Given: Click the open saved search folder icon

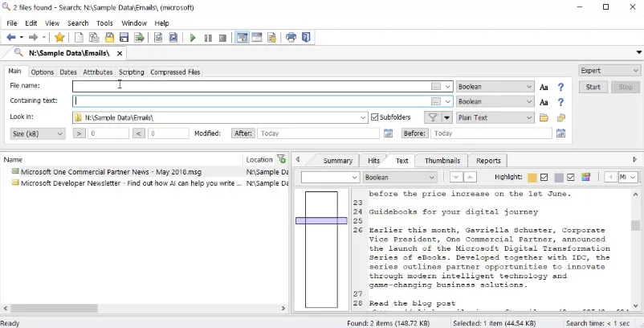Looking at the screenshot, I should click(x=109, y=38).
